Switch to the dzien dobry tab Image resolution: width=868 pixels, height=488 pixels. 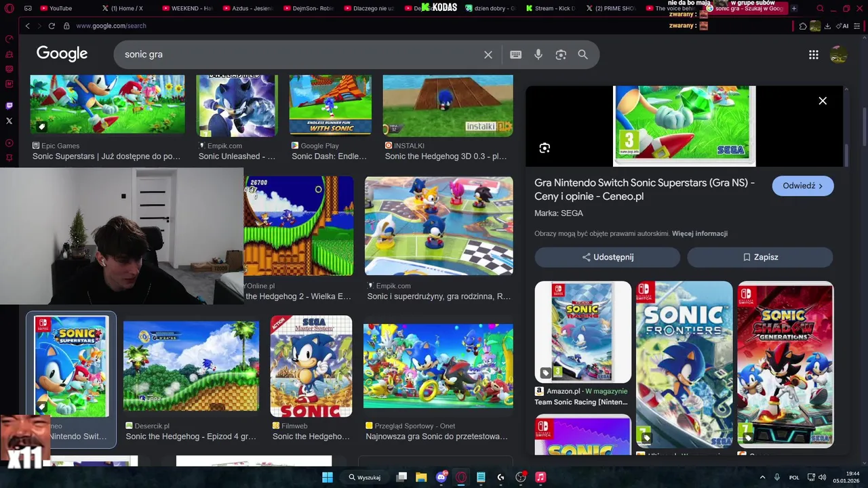[490, 8]
